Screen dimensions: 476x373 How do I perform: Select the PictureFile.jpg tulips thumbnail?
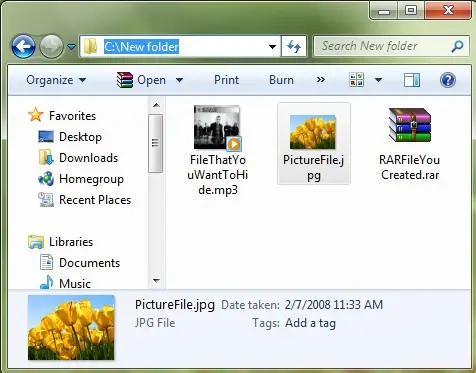tap(313, 132)
